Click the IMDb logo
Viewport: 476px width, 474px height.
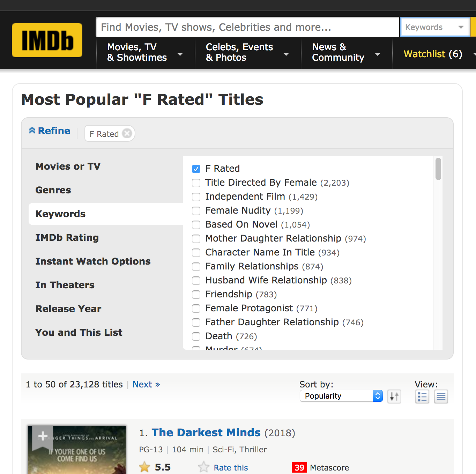pos(47,40)
